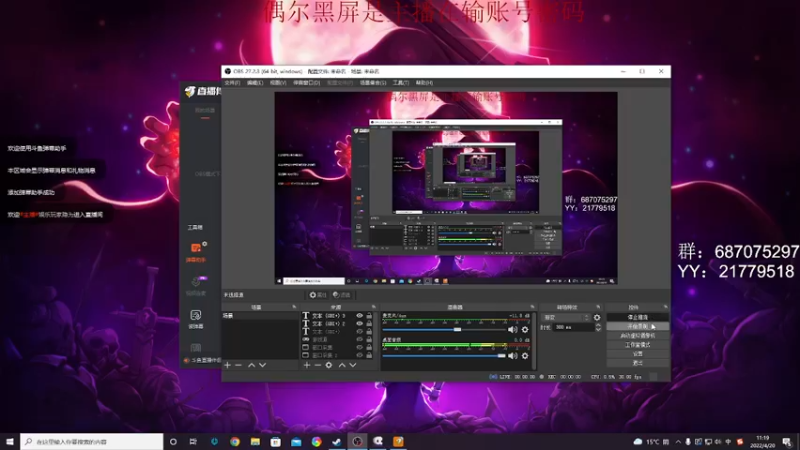Open the 工具(T) menu in OBS
This screenshot has width=800, height=450.
pyautogui.click(x=401, y=83)
